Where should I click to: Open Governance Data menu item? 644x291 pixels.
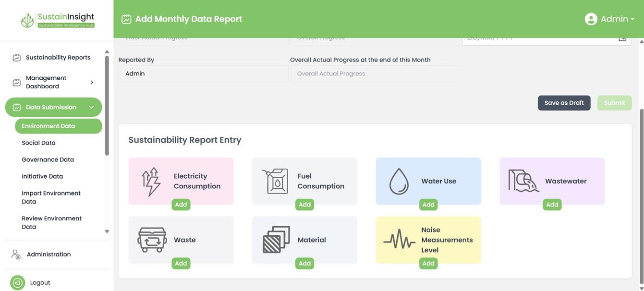(x=48, y=159)
